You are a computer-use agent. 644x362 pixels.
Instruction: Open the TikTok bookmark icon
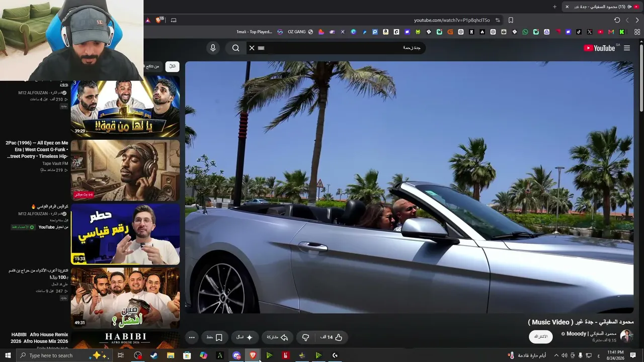[x=579, y=32]
